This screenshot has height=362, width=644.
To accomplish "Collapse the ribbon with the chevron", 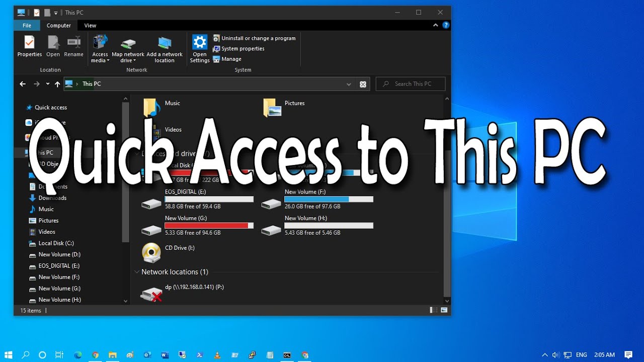I will click(x=436, y=25).
